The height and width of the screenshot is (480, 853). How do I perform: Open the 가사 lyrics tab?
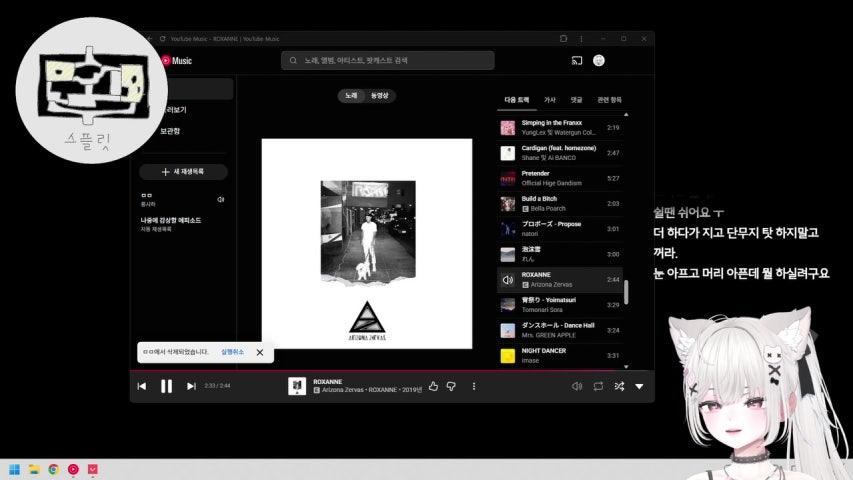click(x=549, y=100)
